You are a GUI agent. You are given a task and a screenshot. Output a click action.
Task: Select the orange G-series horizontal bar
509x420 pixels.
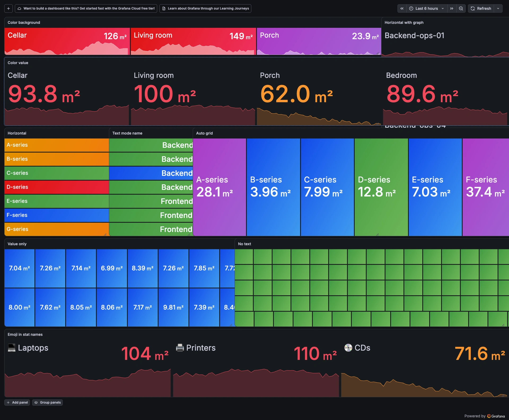[x=57, y=229]
